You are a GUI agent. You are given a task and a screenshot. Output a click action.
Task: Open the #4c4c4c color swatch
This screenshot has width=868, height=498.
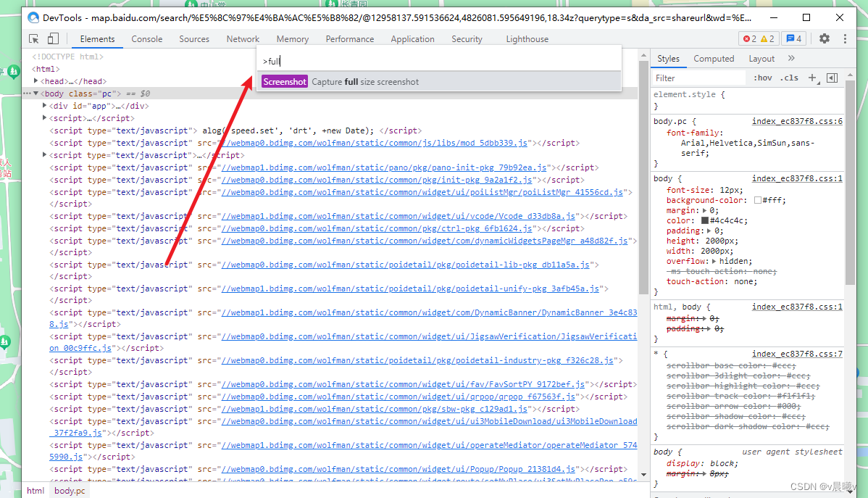705,220
